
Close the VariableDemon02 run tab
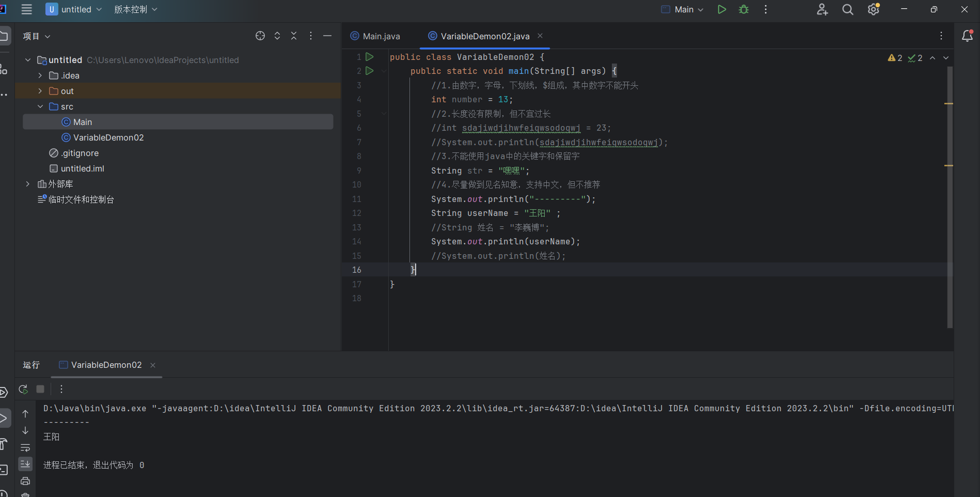(x=153, y=365)
